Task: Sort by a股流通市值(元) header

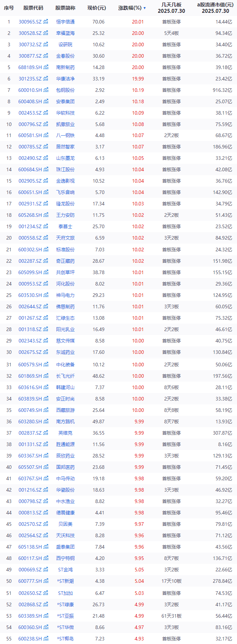Action: tap(215, 8)
